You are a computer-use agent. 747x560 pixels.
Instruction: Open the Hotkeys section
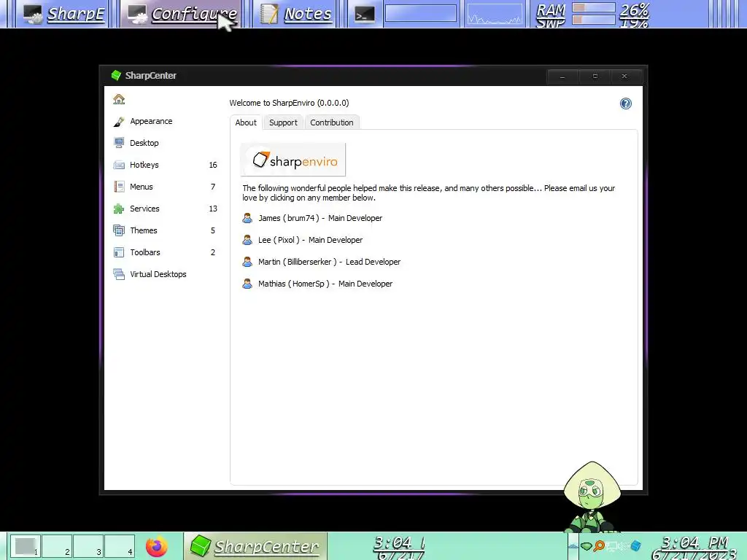pyautogui.click(x=144, y=165)
